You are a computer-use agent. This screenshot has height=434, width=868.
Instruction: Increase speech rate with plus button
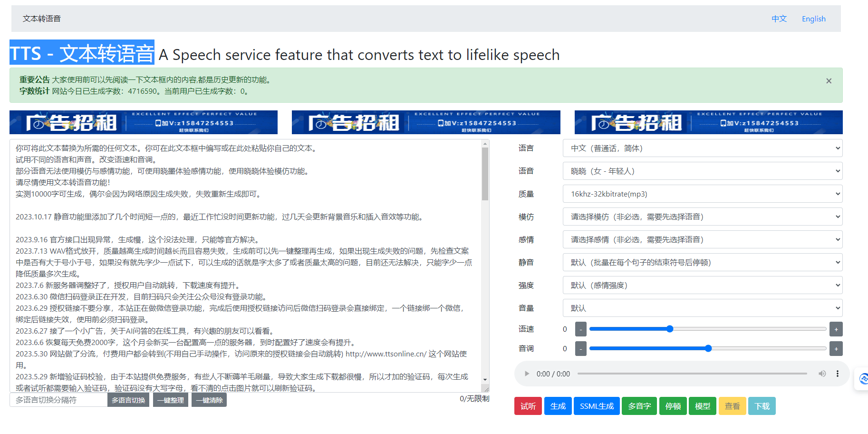836,329
